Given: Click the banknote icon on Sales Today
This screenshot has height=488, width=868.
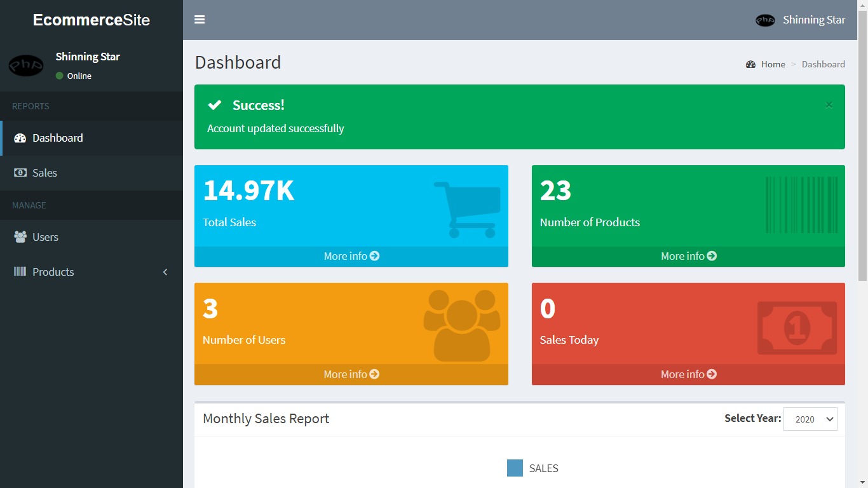Looking at the screenshot, I should 796,327.
